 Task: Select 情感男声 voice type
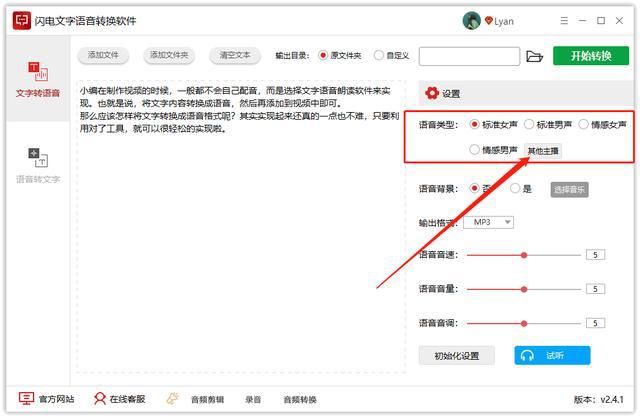[x=493, y=150]
